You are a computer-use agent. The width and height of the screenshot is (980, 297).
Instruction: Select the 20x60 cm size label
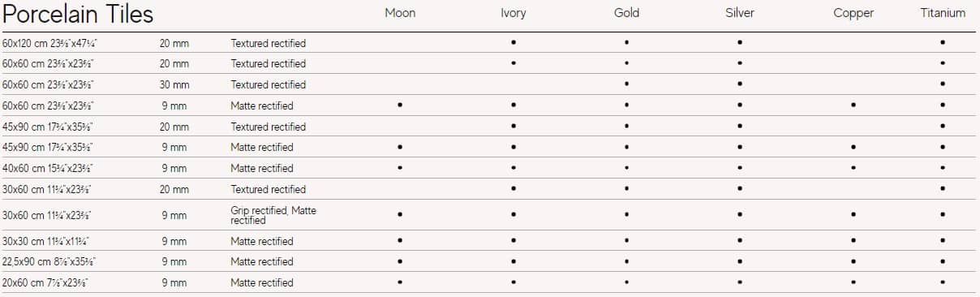click(x=45, y=282)
